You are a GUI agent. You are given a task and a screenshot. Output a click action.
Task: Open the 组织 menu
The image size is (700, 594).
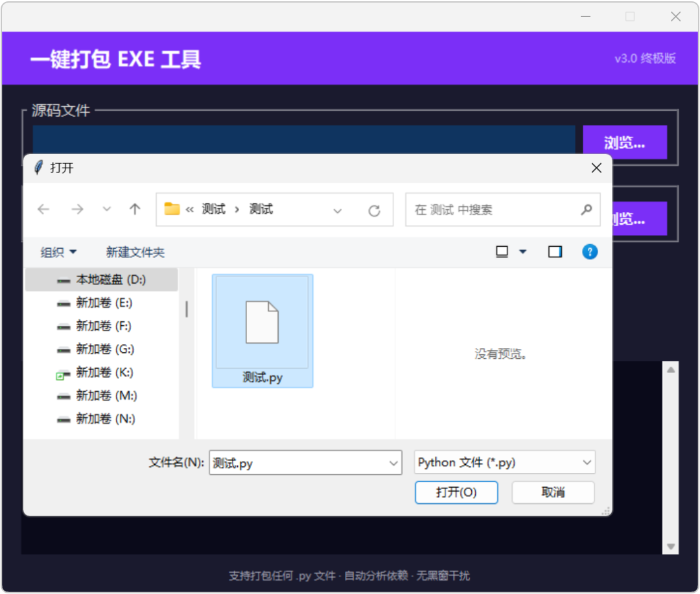click(x=58, y=252)
